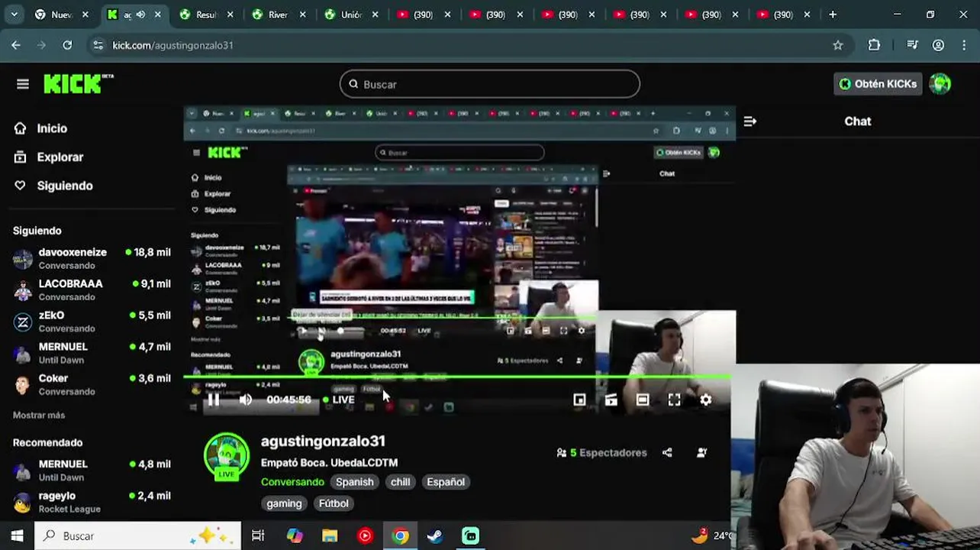
Task: View site information for kick.com
Action: click(98, 45)
